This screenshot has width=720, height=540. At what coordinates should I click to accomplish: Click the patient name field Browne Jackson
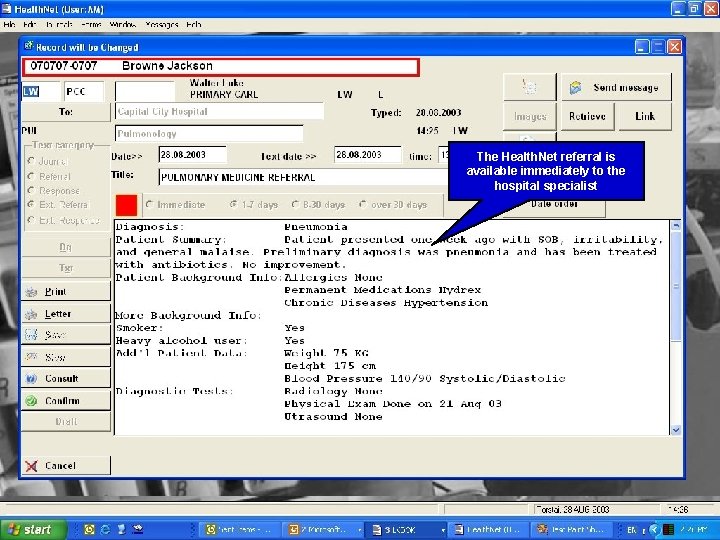click(x=220, y=66)
